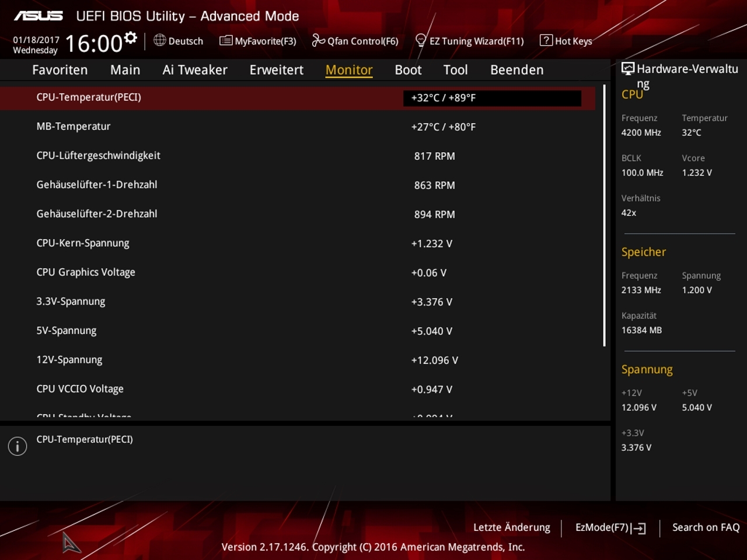Click the 01/18/2017 date text

[36, 40]
